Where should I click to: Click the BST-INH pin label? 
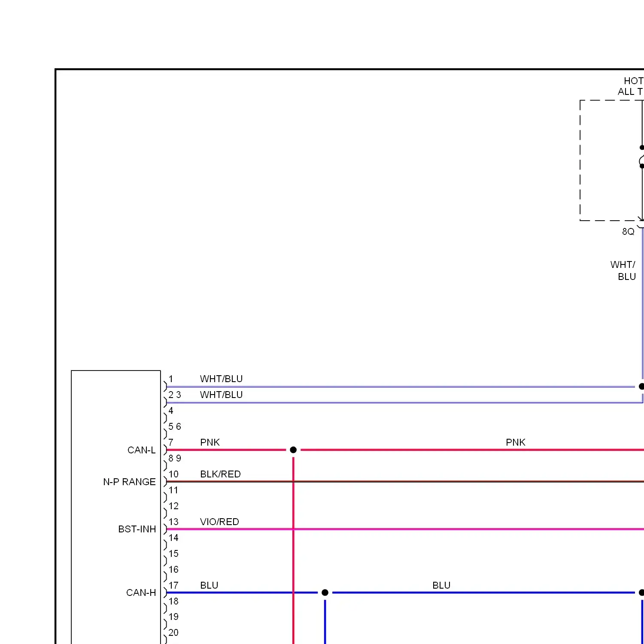tap(137, 529)
